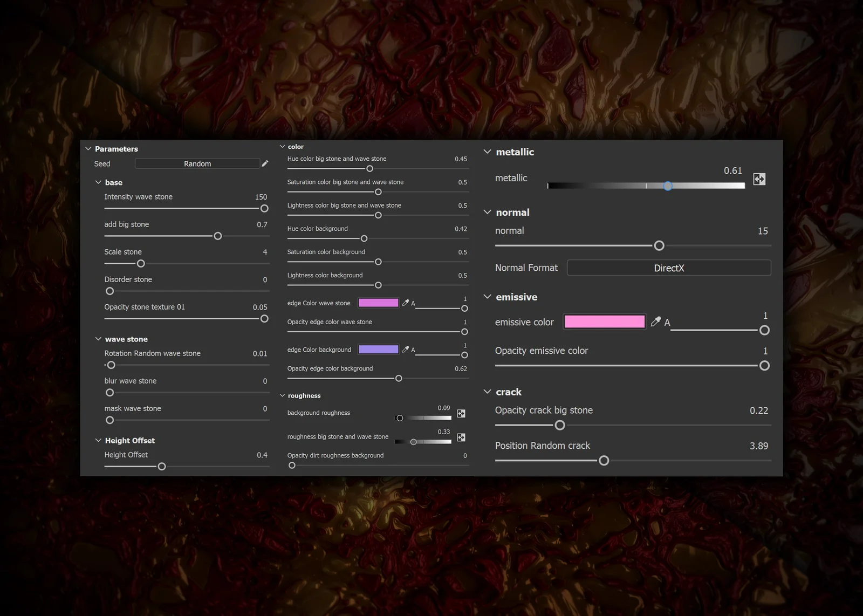Click the A button beside Opacity emissive color
The height and width of the screenshot is (616, 863).
click(667, 323)
